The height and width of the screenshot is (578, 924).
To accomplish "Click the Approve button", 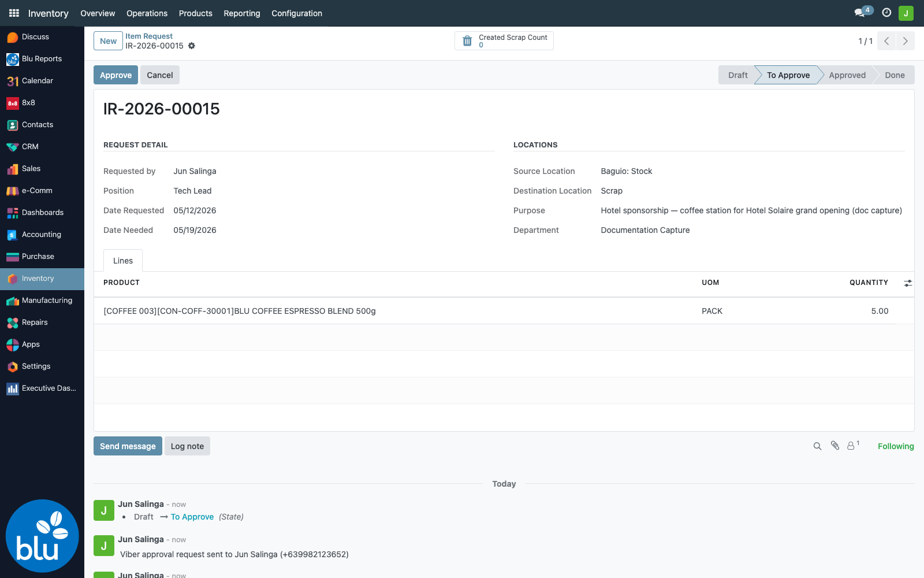I will (115, 75).
